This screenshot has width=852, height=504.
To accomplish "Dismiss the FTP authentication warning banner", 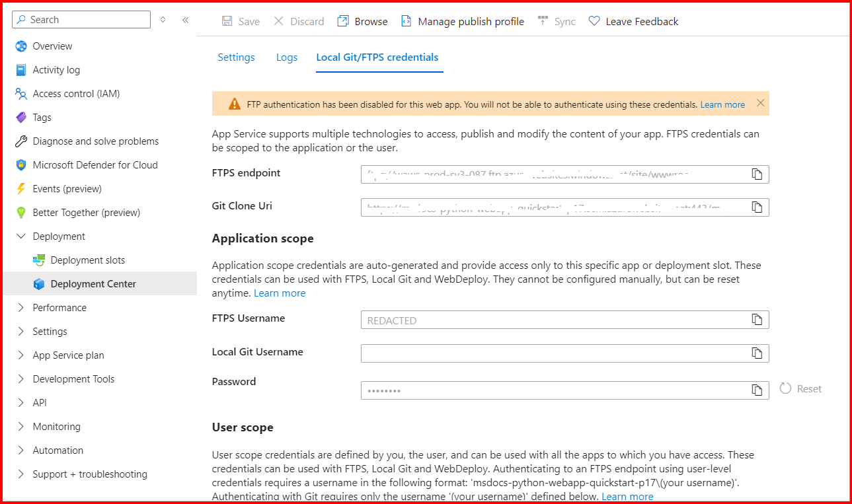I will tap(760, 103).
